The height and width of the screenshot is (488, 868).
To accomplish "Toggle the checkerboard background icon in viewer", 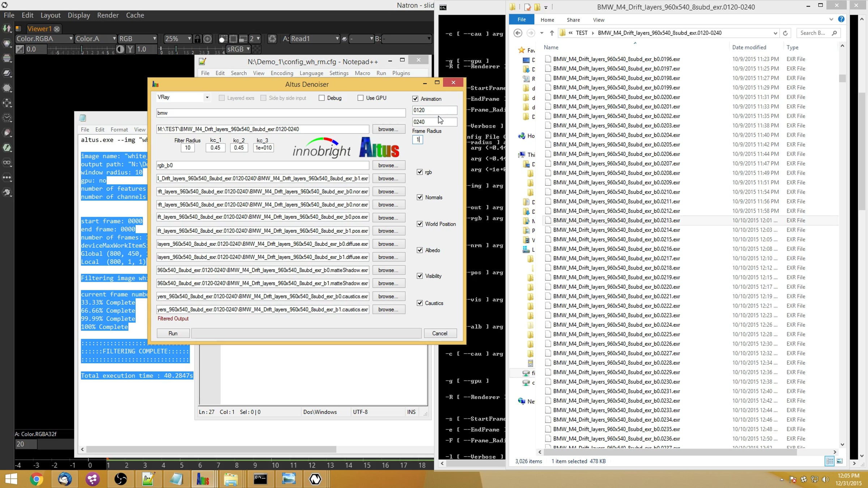I will click(256, 49).
